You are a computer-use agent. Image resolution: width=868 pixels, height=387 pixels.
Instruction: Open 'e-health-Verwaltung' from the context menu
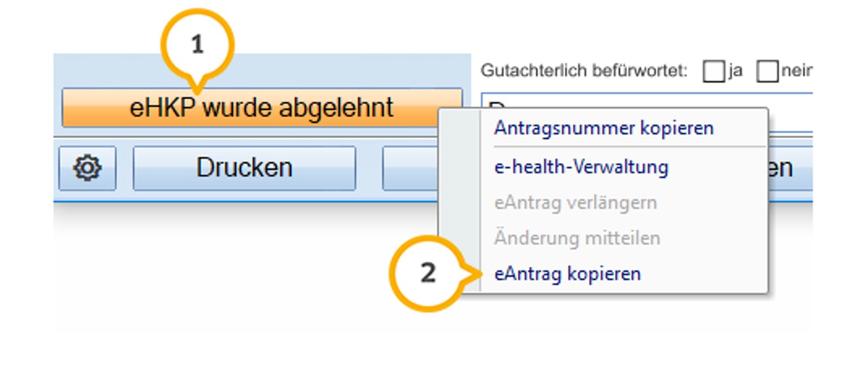[581, 167]
